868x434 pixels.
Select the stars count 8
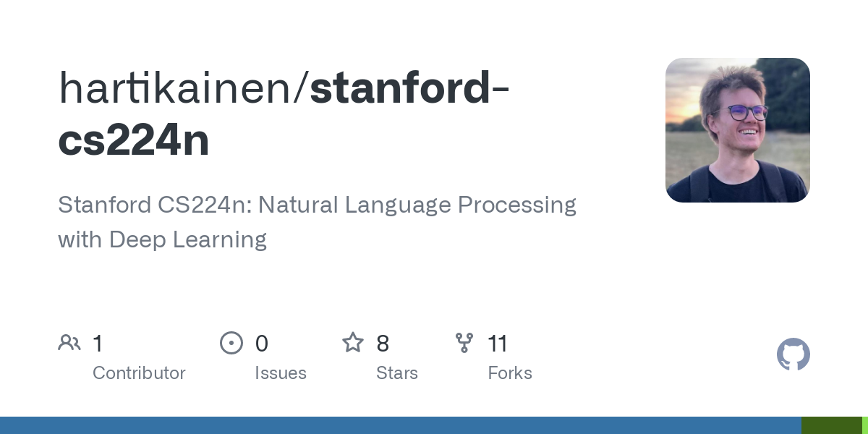coord(383,343)
